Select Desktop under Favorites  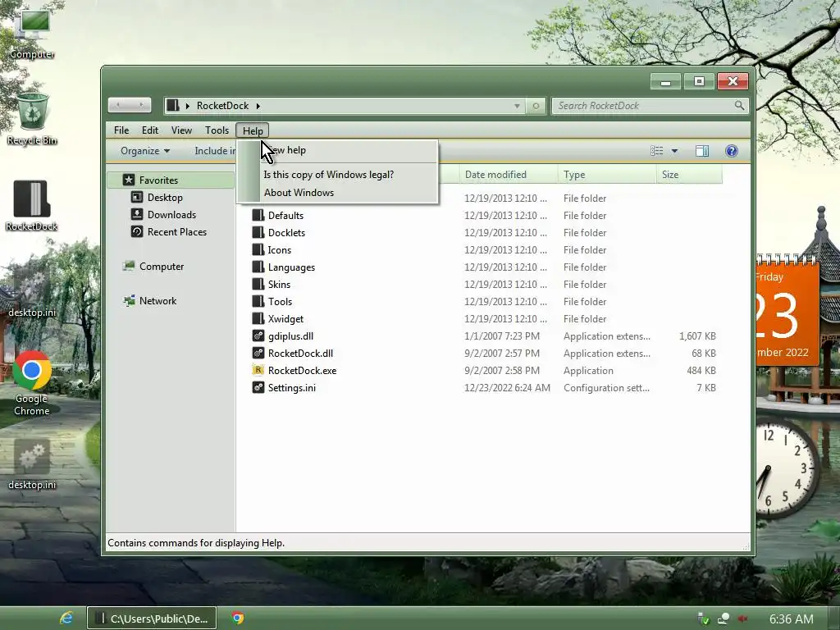(165, 198)
